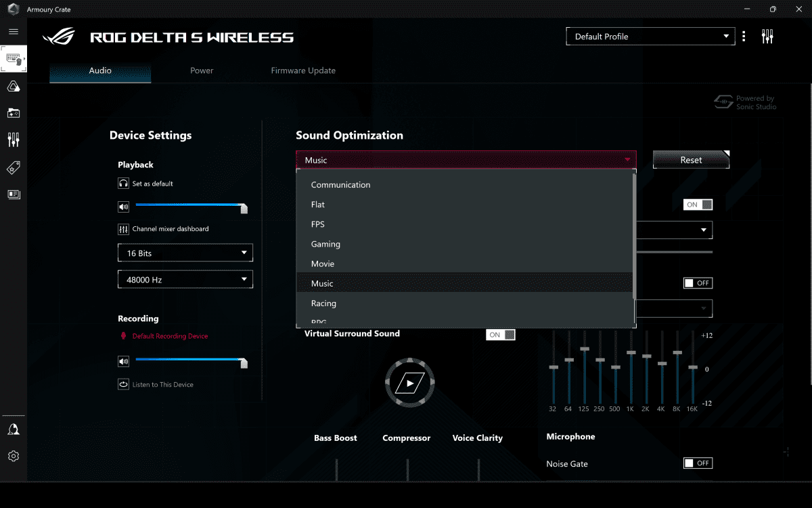
Task: Open the Default Profile dropdown
Action: click(650, 37)
